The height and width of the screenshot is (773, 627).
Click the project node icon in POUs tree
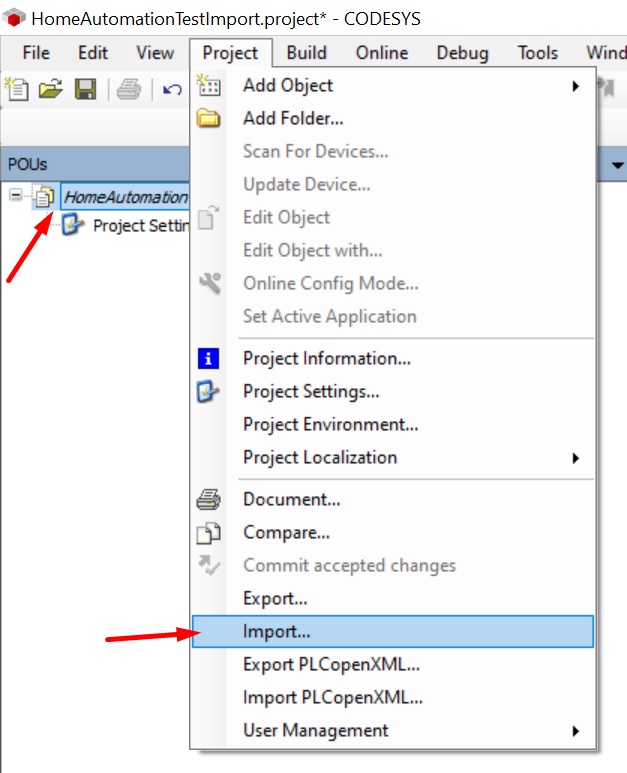(44, 197)
